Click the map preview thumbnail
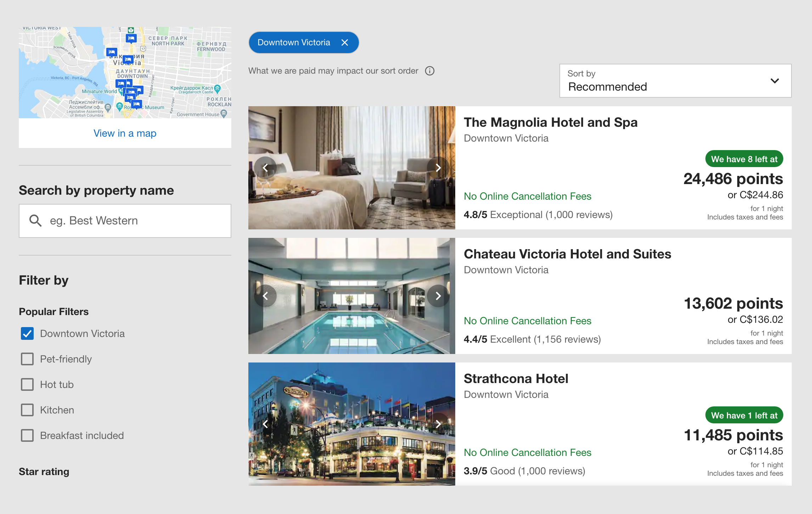The image size is (812, 514). (125, 73)
